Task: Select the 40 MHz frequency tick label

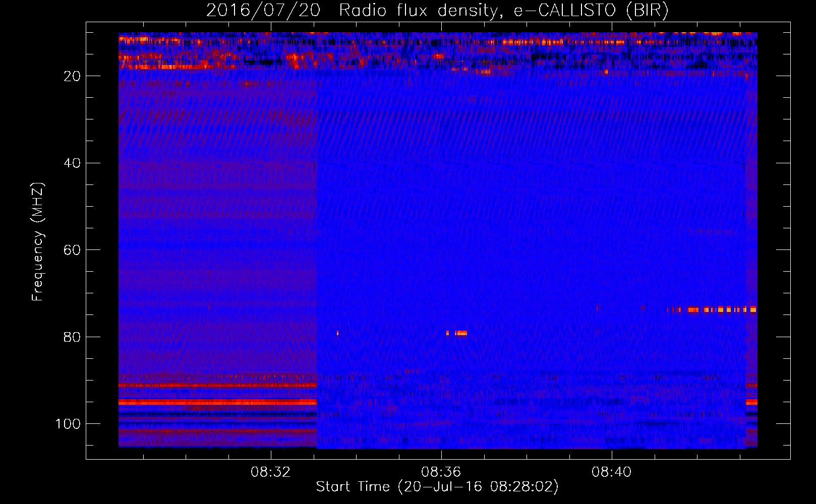Action: coord(73,163)
